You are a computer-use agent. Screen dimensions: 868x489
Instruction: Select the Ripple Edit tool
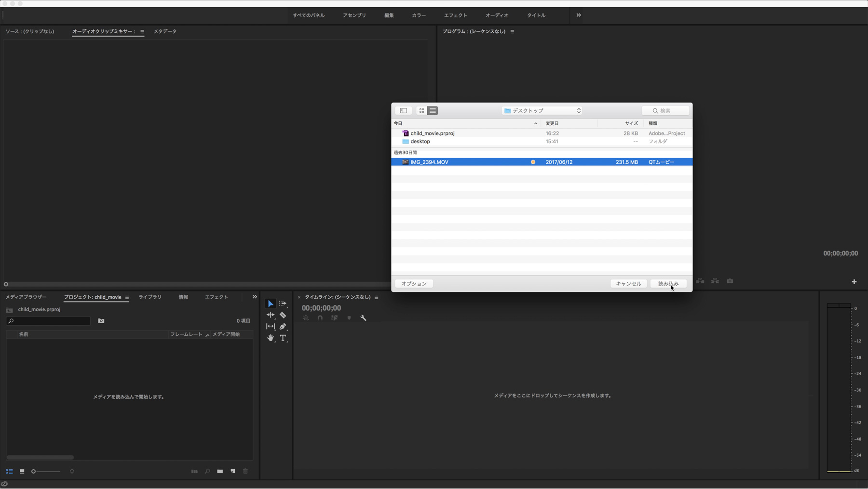coord(271,315)
